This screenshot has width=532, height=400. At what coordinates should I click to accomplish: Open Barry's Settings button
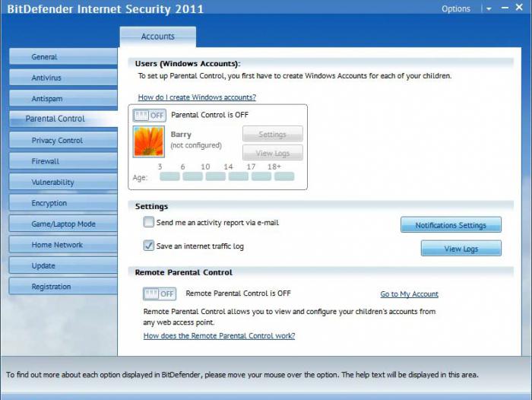pyautogui.click(x=272, y=134)
